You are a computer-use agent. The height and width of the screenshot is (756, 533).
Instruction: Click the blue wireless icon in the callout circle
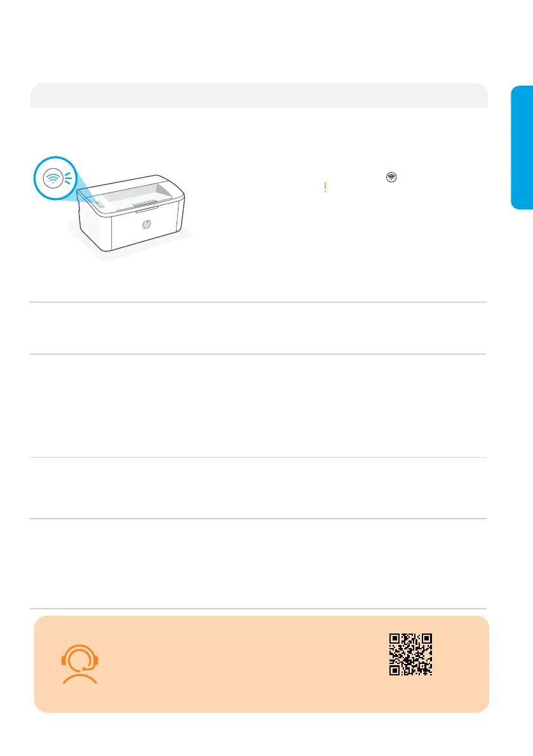(53, 178)
